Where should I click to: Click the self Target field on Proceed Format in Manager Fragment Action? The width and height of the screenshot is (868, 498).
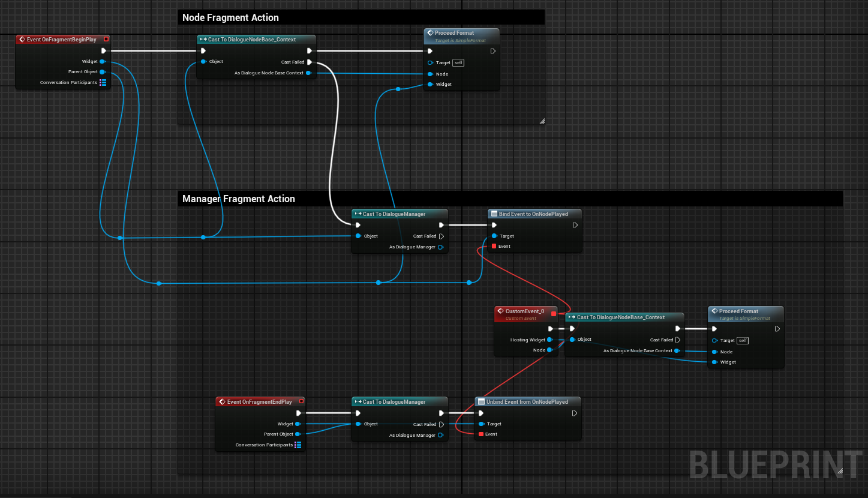point(743,341)
